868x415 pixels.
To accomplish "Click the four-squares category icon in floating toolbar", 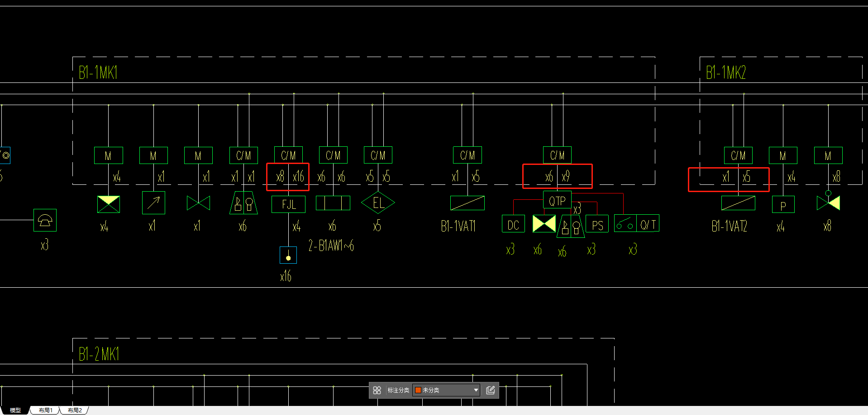I will [x=377, y=390].
